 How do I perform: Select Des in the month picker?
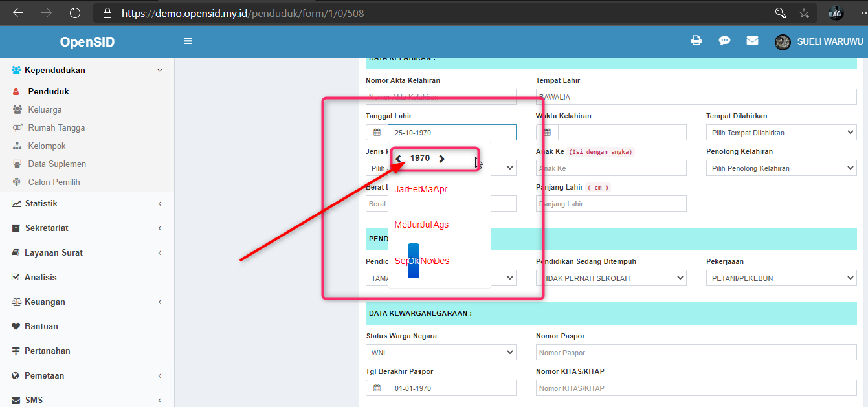point(441,261)
